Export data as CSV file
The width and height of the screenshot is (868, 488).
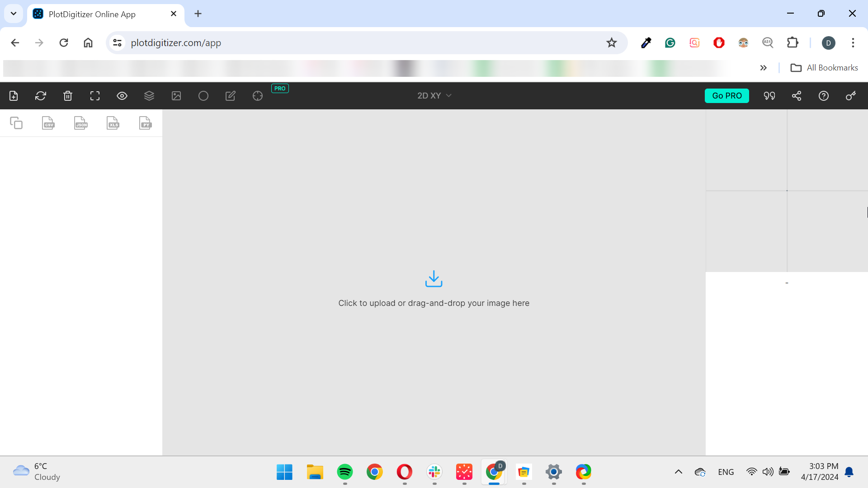48,123
